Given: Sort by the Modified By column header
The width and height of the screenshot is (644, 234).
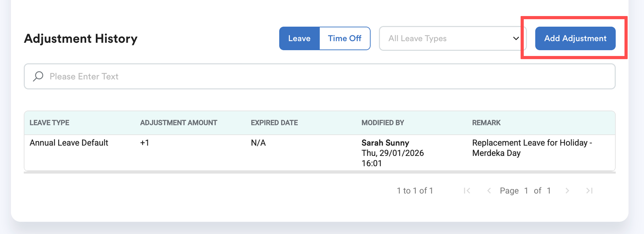Looking at the screenshot, I should pyautogui.click(x=382, y=123).
